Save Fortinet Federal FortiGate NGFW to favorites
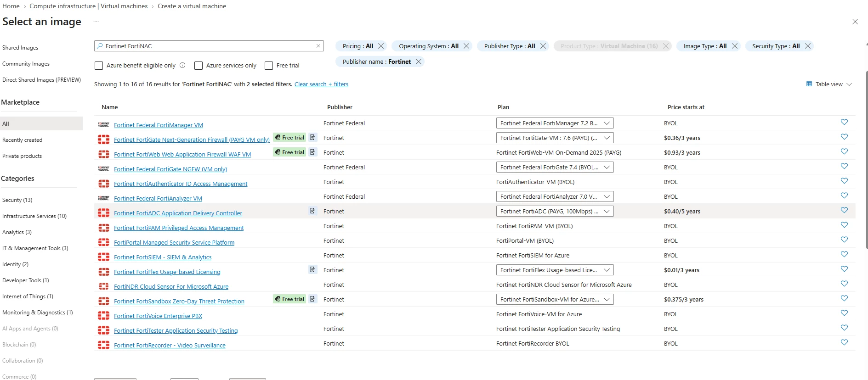The image size is (868, 380). pyautogui.click(x=844, y=166)
